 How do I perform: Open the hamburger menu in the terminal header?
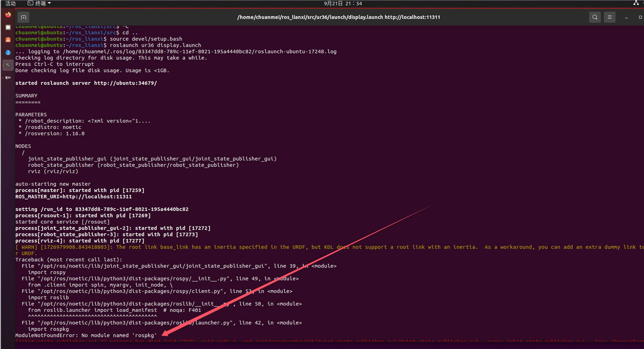609,17
